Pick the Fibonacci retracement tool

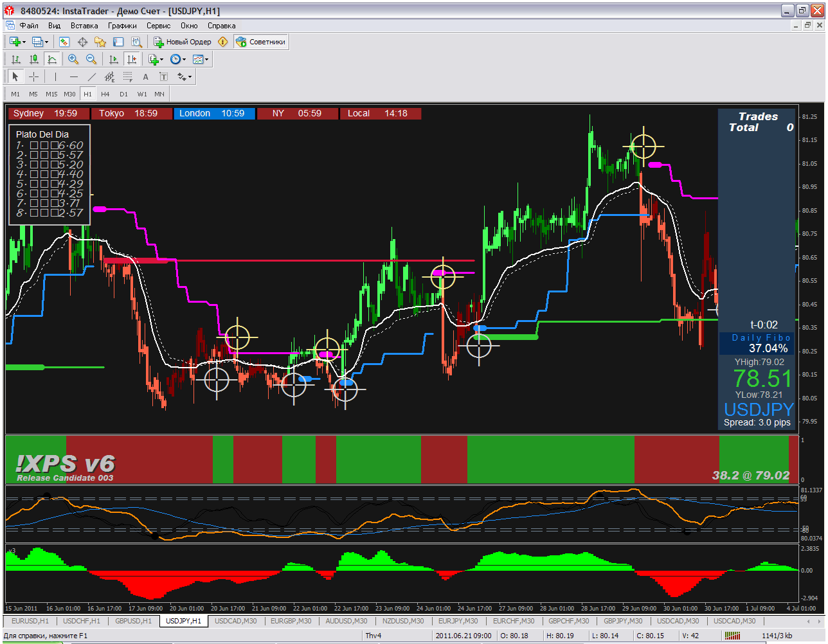[127, 76]
